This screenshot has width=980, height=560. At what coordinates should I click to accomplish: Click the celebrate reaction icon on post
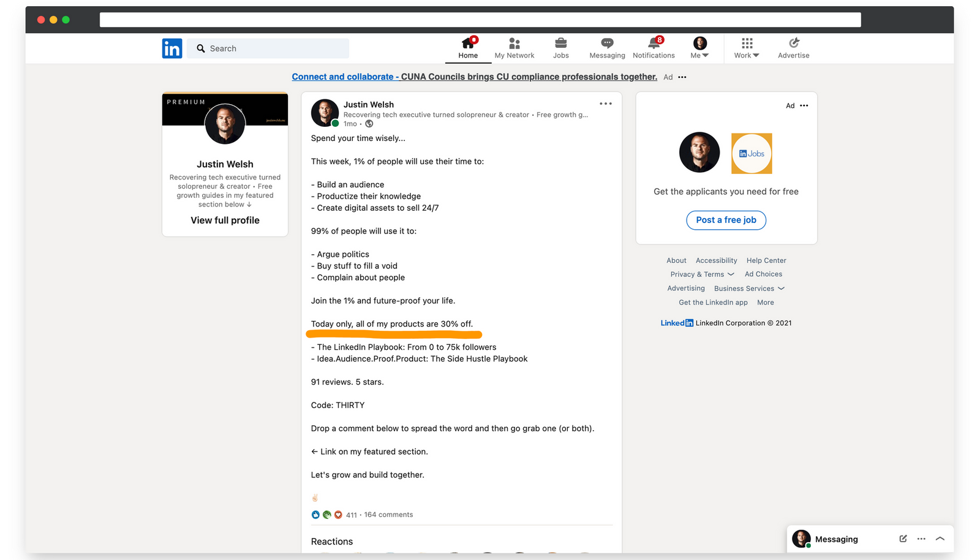pyautogui.click(x=327, y=515)
